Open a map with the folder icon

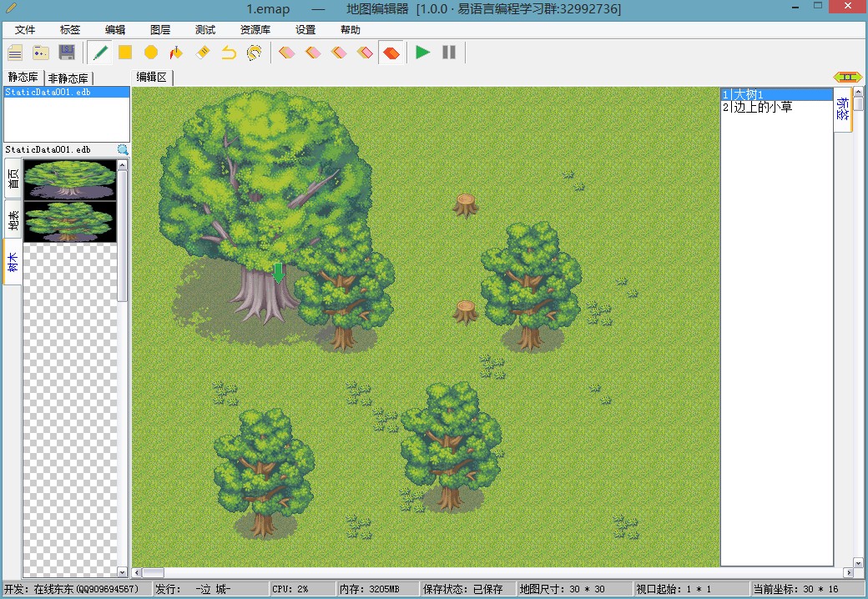click(40, 53)
